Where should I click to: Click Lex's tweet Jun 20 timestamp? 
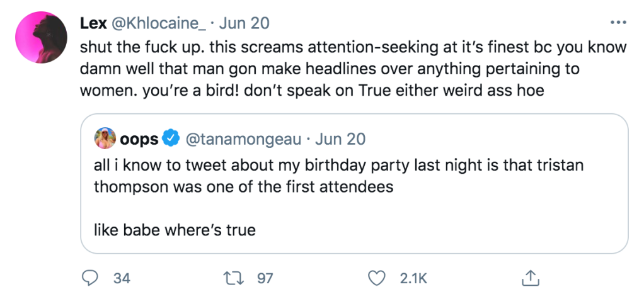[x=246, y=23]
